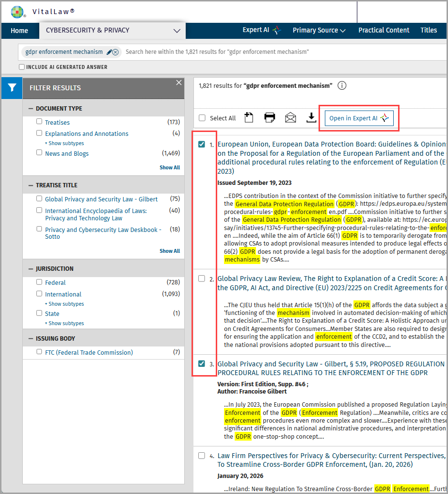
Task: Show all Document Type options
Action: 170,167
